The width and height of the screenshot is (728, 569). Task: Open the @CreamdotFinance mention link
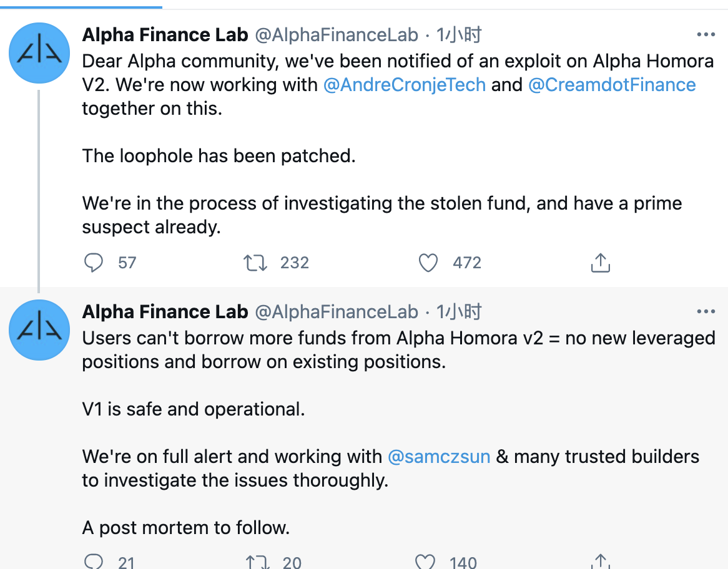point(612,84)
